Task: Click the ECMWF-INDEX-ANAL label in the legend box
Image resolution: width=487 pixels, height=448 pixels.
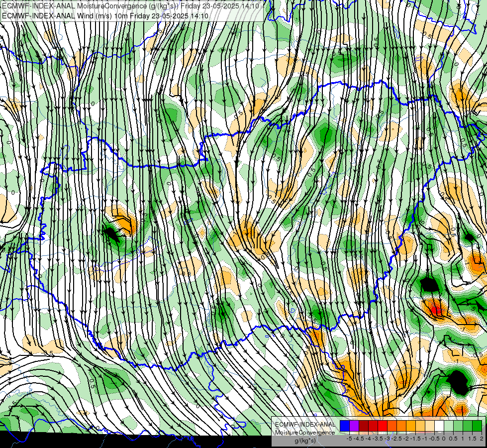Action: [305, 425]
